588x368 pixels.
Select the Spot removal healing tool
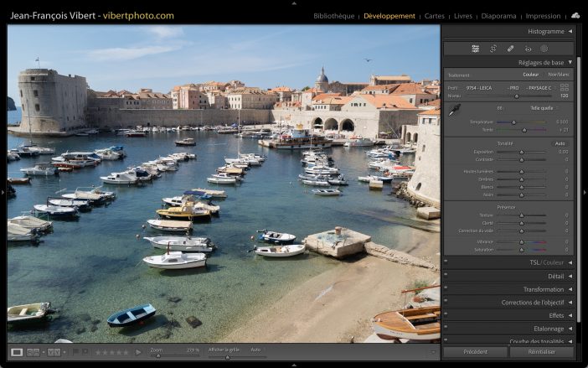tap(511, 49)
